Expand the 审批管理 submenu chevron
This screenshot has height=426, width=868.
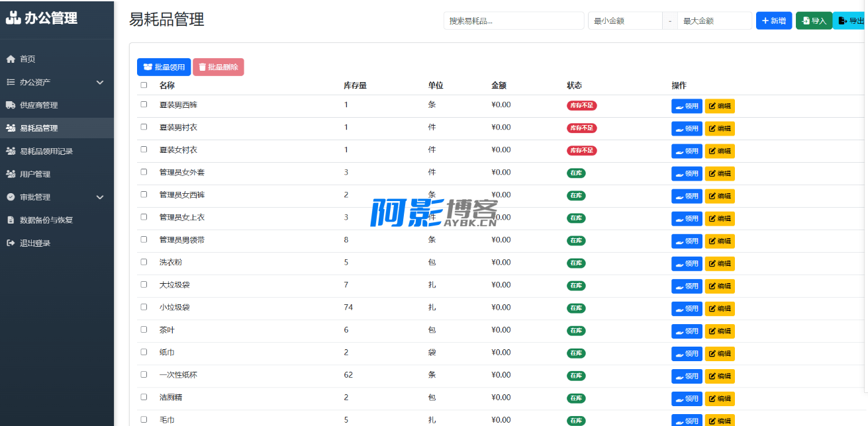pyautogui.click(x=100, y=197)
